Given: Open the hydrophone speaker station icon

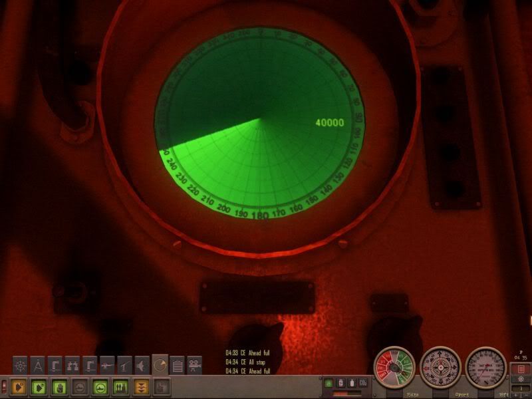Looking at the screenshot, I should click(142, 366).
